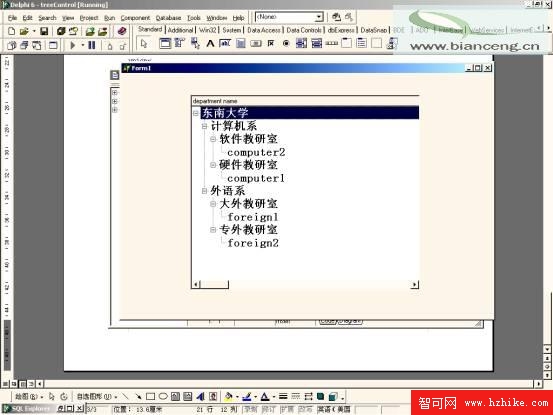This screenshot has width=553, height=415.
Task: Open the Run button dropdown arrow
Action: point(83,45)
